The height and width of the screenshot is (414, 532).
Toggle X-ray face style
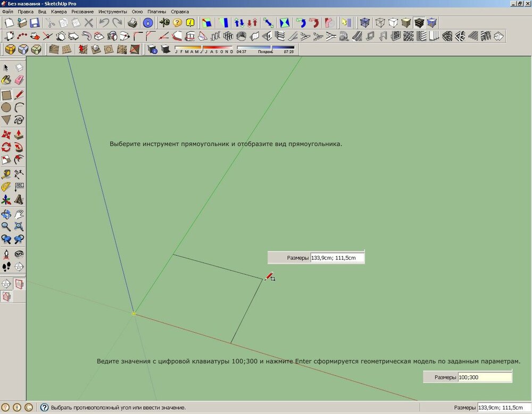365,23
